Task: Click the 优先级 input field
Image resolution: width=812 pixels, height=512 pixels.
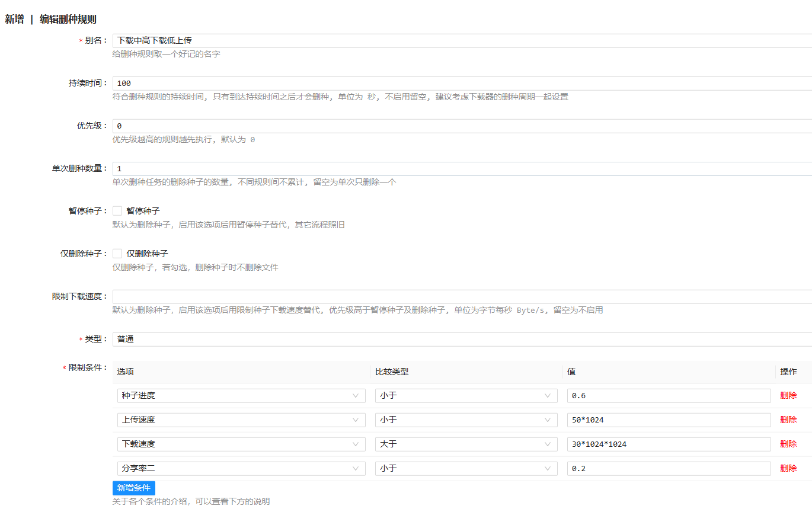Action: pos(462,126)
